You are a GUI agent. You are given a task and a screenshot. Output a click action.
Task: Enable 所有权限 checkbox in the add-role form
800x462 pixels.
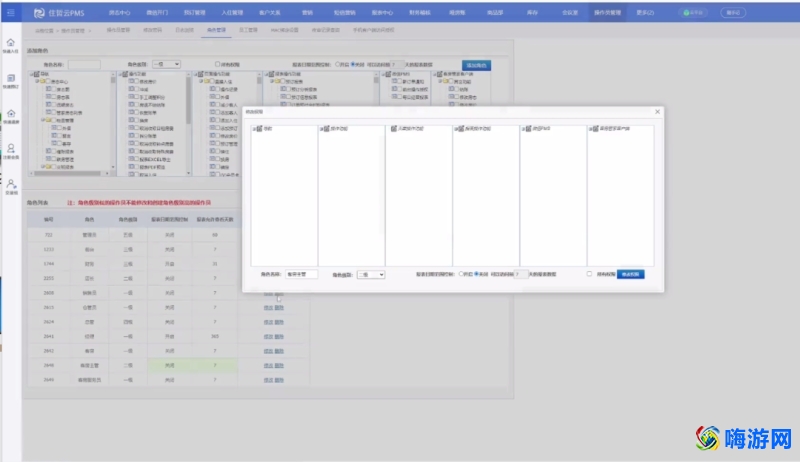tap(217, 64)
